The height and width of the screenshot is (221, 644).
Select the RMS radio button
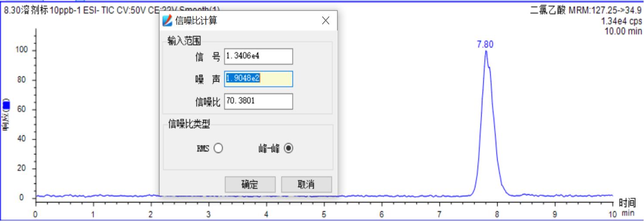click(218, 148)
